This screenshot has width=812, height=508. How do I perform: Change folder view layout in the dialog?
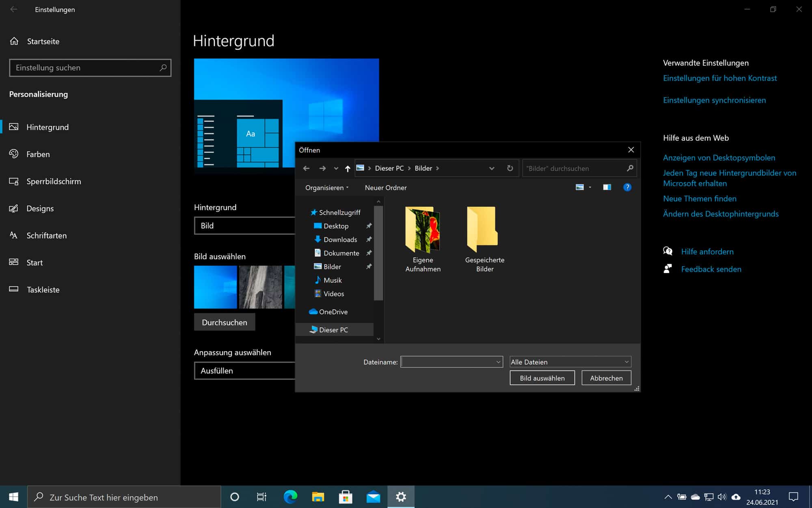579,187
